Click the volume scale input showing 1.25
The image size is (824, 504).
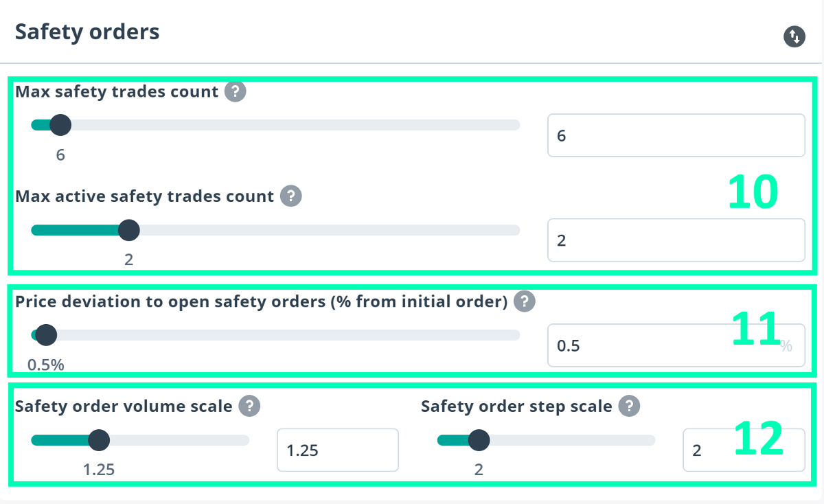click(x=337, y=450)
